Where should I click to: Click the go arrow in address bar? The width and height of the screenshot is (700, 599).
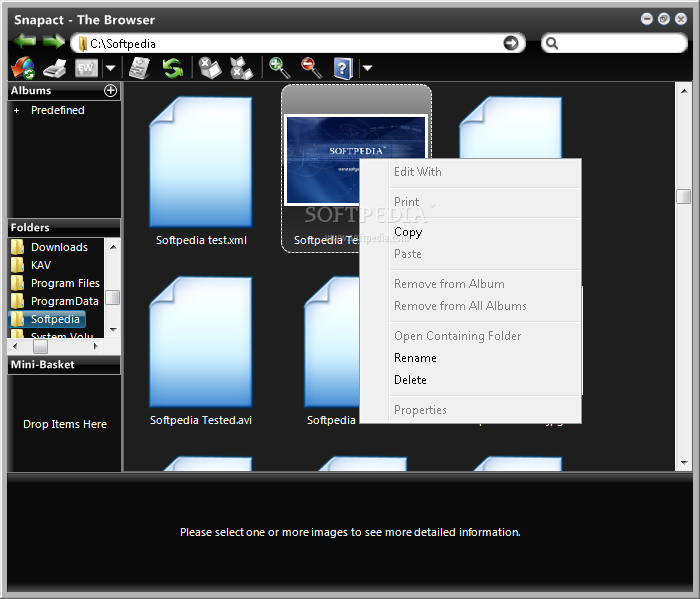(x=511, y=43)
